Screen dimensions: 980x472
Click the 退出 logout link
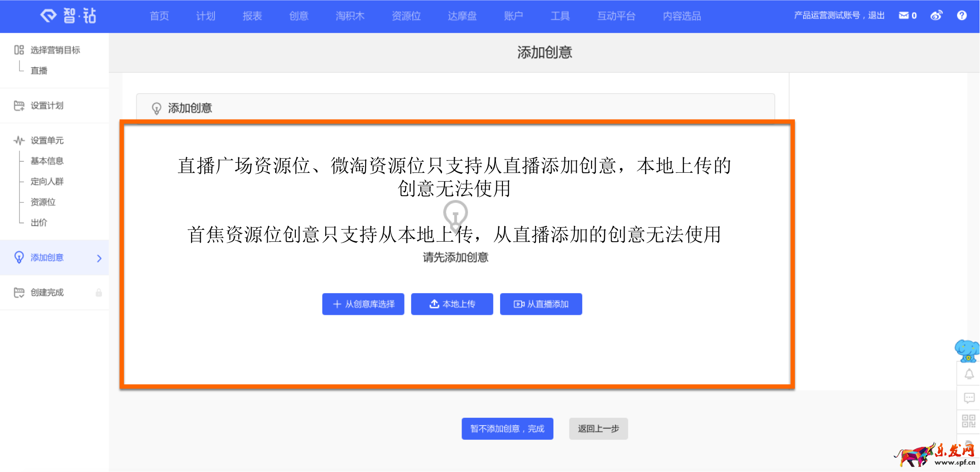click(876, 16)
